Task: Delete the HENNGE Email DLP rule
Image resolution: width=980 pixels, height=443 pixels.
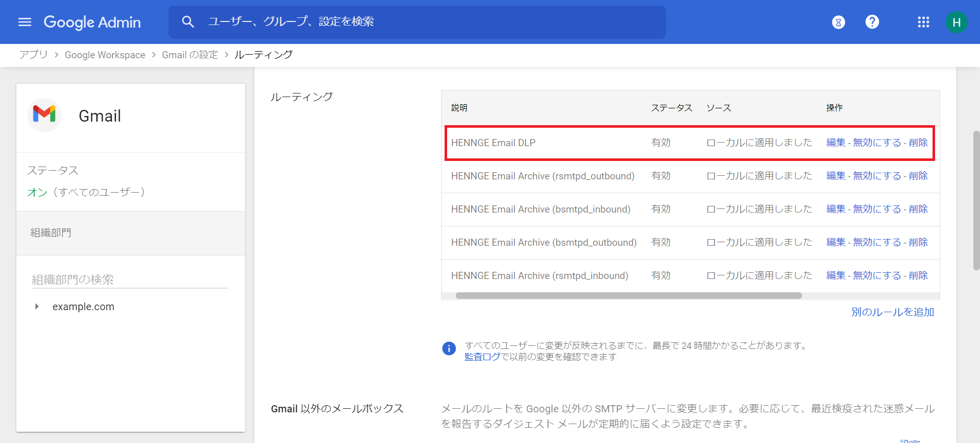Action: click(918, 143)
